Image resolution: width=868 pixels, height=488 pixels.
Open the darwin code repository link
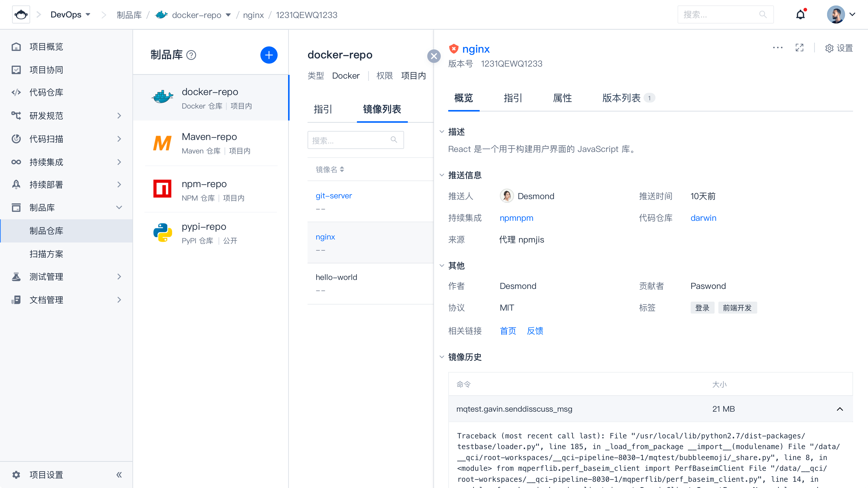[x=703, y=218]
